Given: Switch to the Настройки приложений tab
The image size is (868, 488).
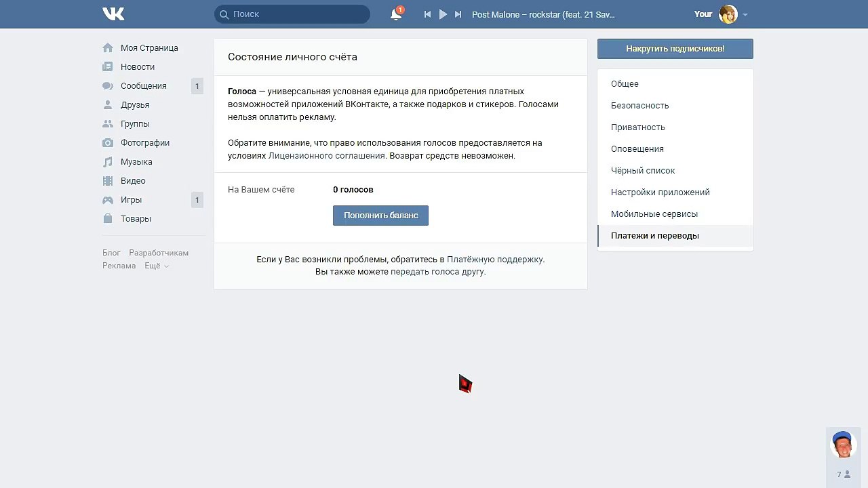Looking at the screenshot, I should tap(675, 192).
